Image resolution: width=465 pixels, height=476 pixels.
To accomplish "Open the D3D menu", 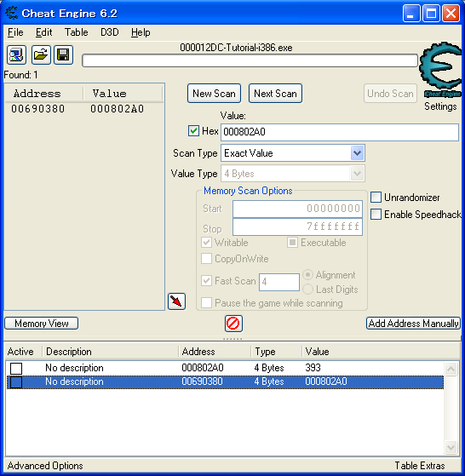I will tap(110, 32).
